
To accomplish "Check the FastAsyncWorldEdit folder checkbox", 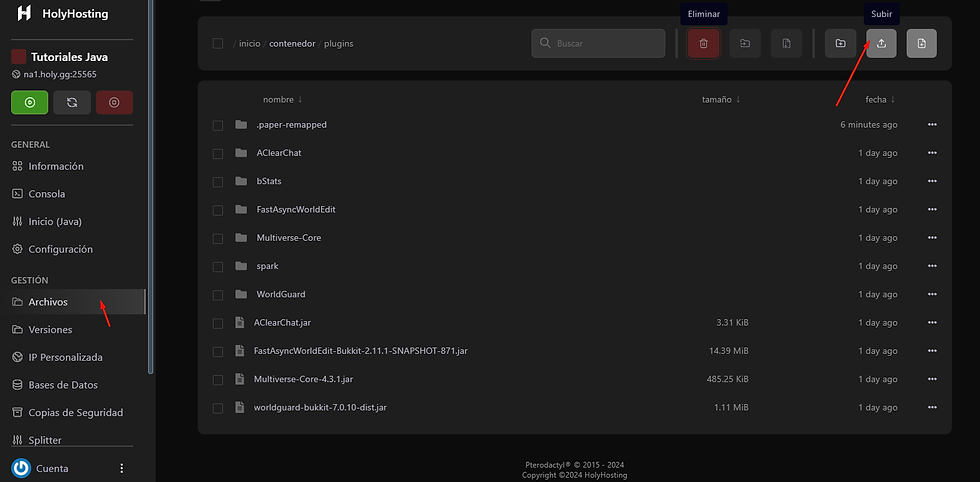I will tap(218, 210).
